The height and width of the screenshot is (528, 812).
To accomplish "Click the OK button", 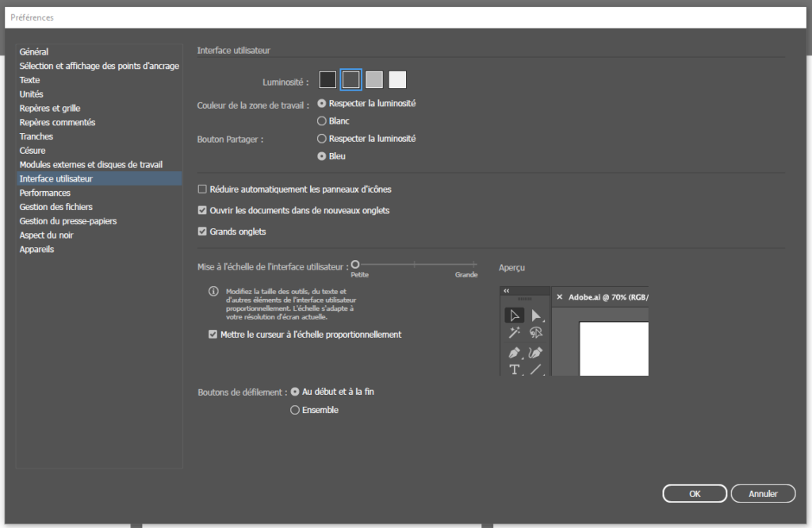I will 695,494.
